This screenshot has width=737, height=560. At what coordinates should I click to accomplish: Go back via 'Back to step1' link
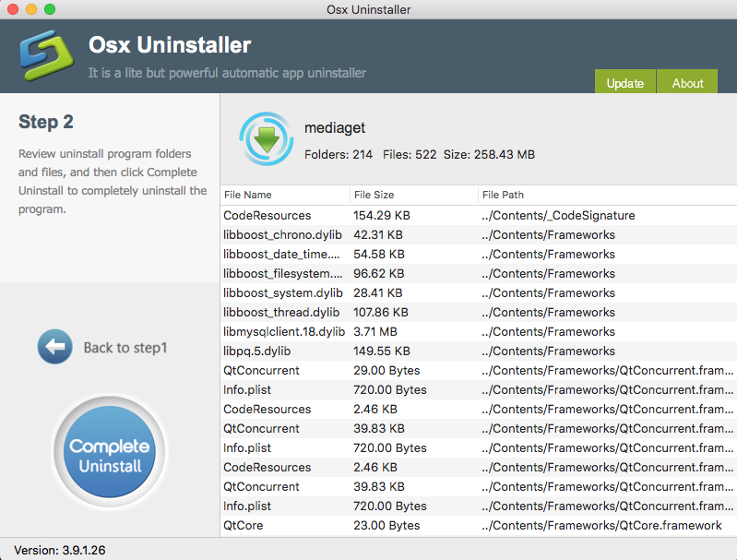coord(125,348)
